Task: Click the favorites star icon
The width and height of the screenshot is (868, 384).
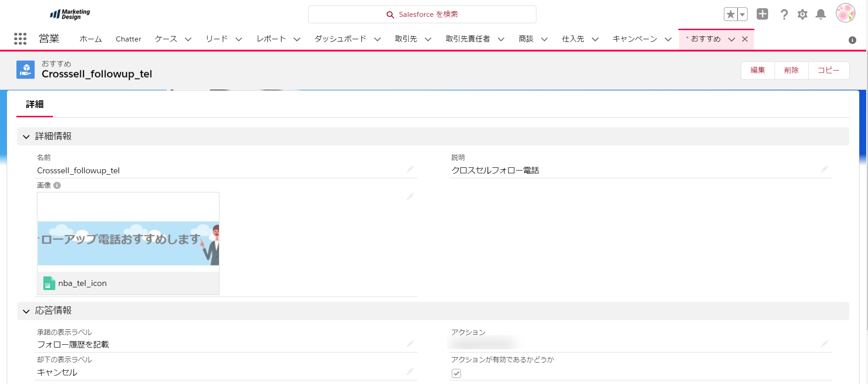Action: 730,15
